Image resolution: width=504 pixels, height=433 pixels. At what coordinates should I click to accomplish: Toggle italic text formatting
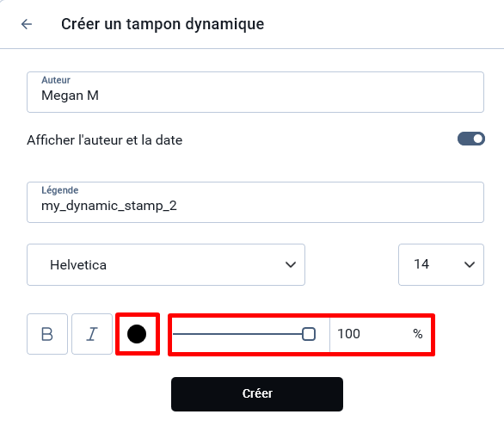click(92, 334)
